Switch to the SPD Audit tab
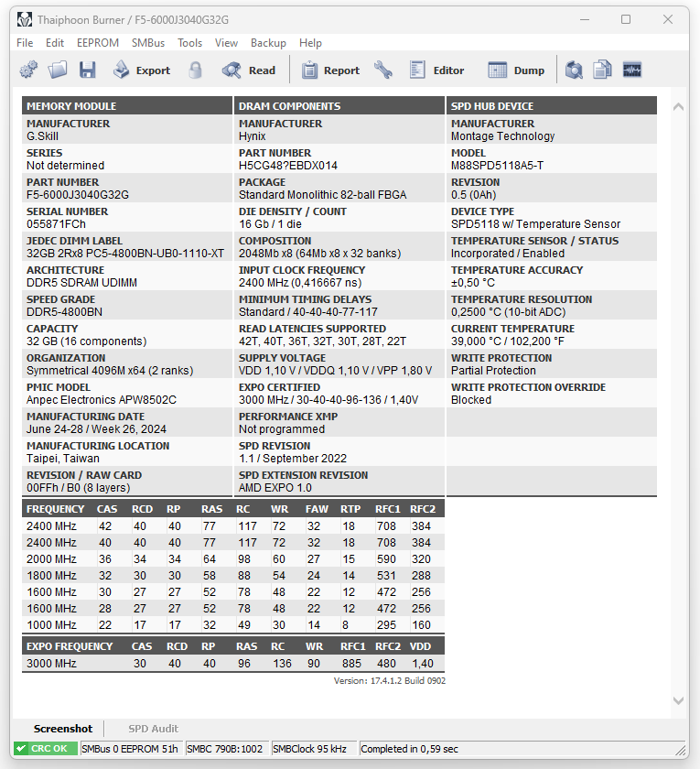The image size is (700, 769). tap(153, 729)
